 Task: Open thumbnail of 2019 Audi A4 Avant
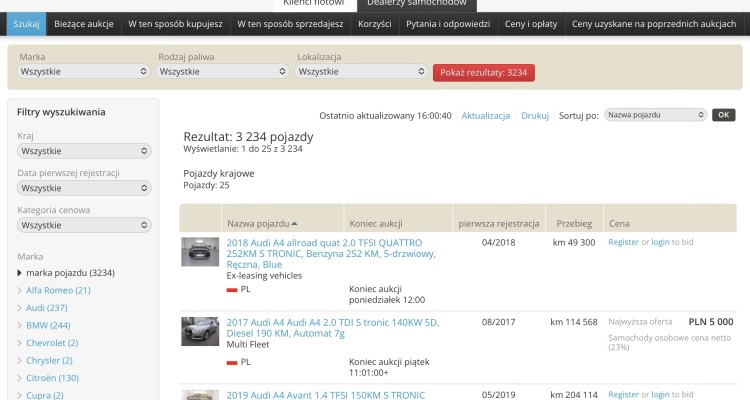coord(200,395)
